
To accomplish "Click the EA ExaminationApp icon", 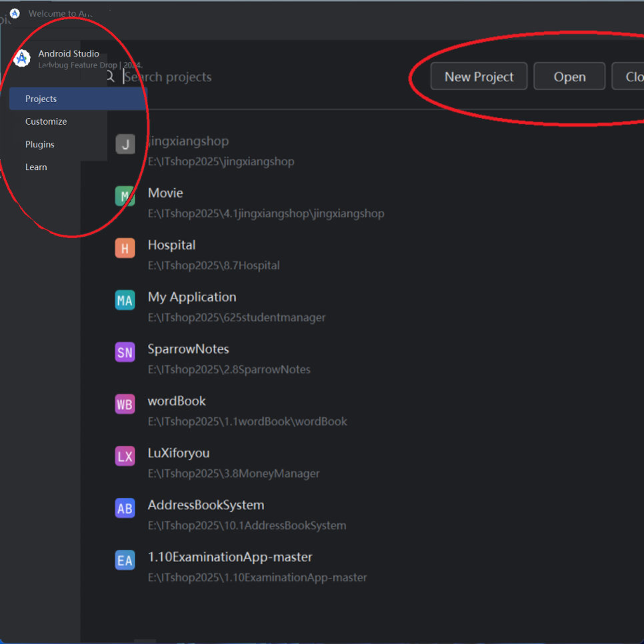I will click(x=125, y=560).
